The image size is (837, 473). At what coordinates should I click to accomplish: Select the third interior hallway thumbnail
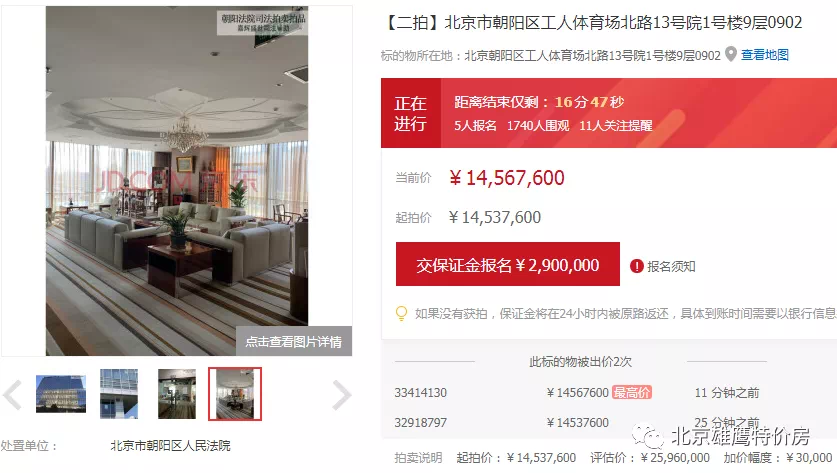pos(177,393)
